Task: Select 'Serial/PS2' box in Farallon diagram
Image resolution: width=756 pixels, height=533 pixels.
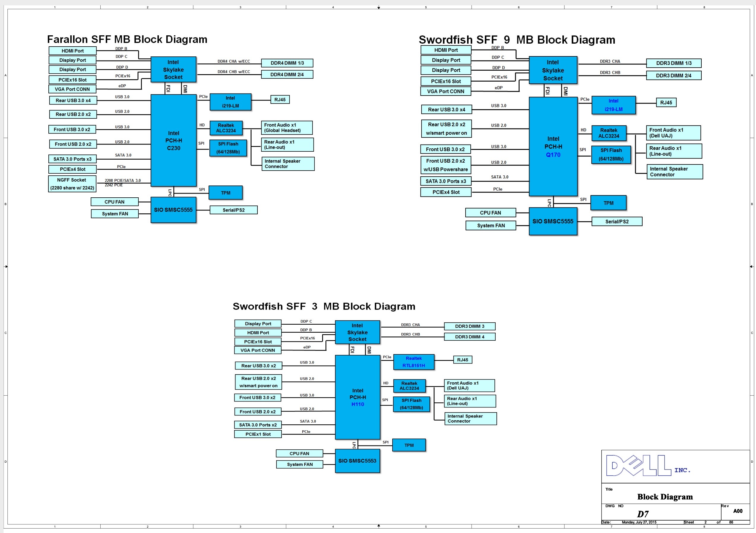Action: [233, 210]
